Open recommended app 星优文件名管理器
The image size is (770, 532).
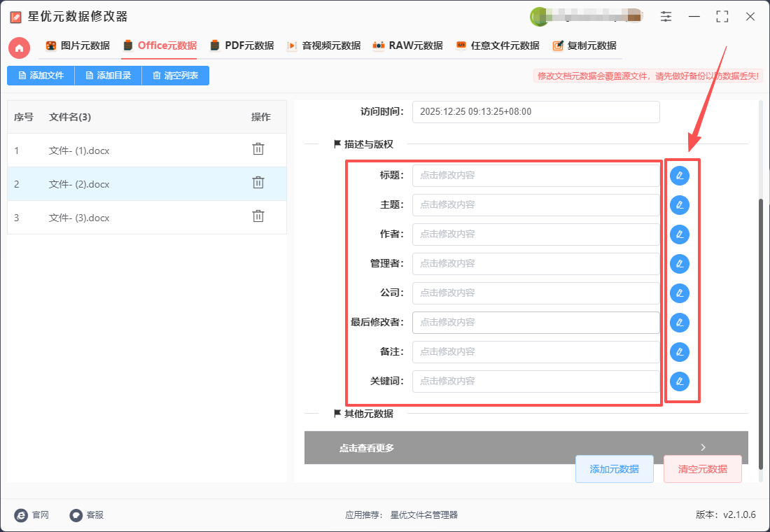coord(423,514)
